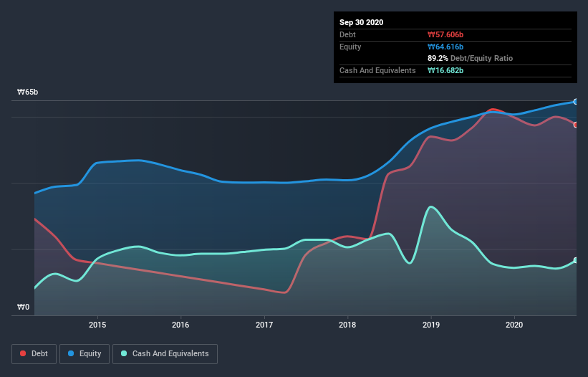Click the Equity label in tooltip
The height and width of the screenshot is (377, 588).
350,47
